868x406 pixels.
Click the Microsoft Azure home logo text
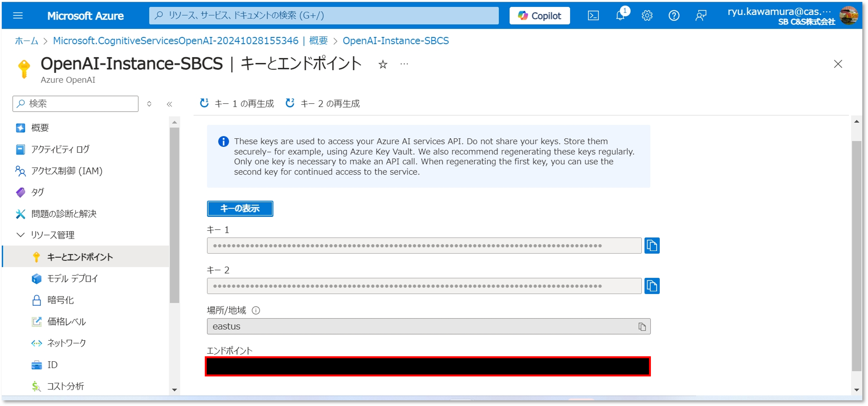[x=85, y=15]
